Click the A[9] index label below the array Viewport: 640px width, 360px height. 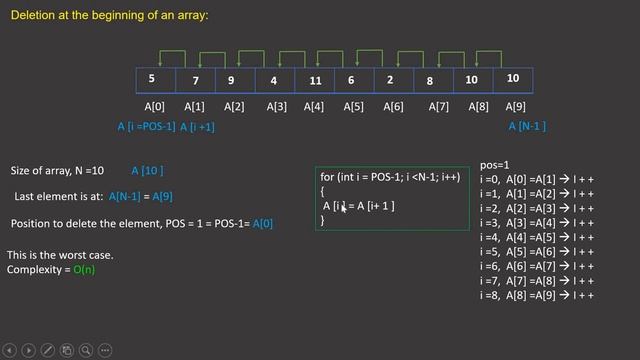(x=516, y=107)
